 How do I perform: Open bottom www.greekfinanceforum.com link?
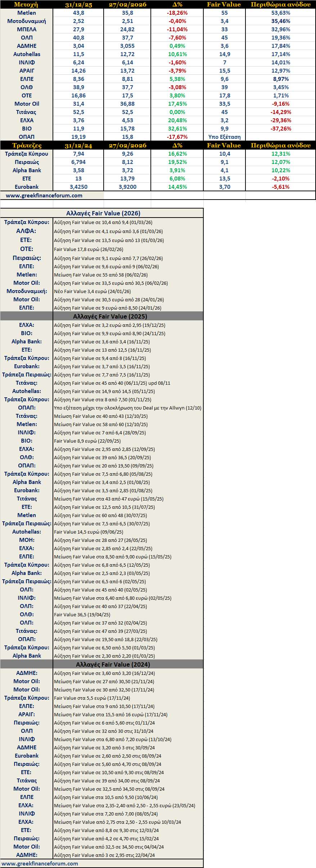click(40, 863)
